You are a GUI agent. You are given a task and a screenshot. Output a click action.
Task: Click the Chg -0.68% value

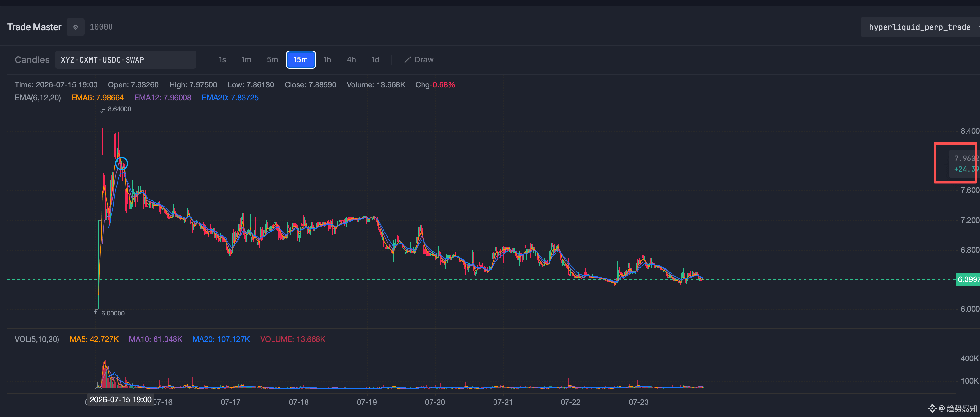pyautogui.click(x=435, y=84)
